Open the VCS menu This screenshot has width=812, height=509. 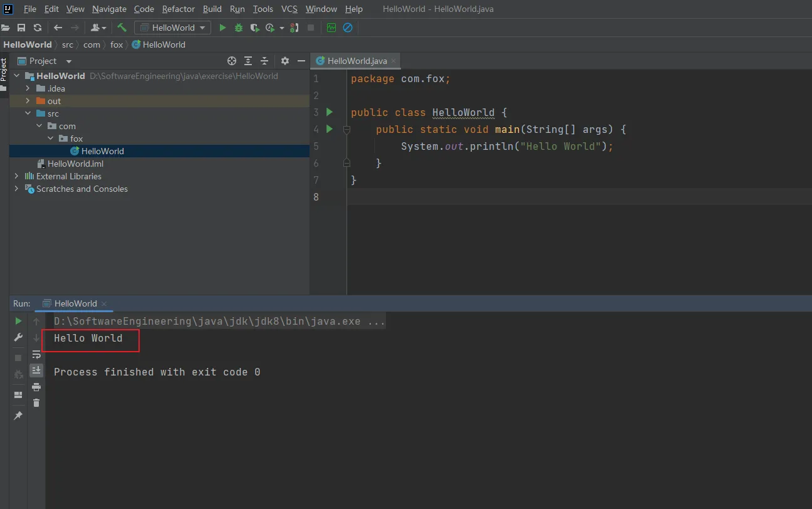tap(289, 9)
